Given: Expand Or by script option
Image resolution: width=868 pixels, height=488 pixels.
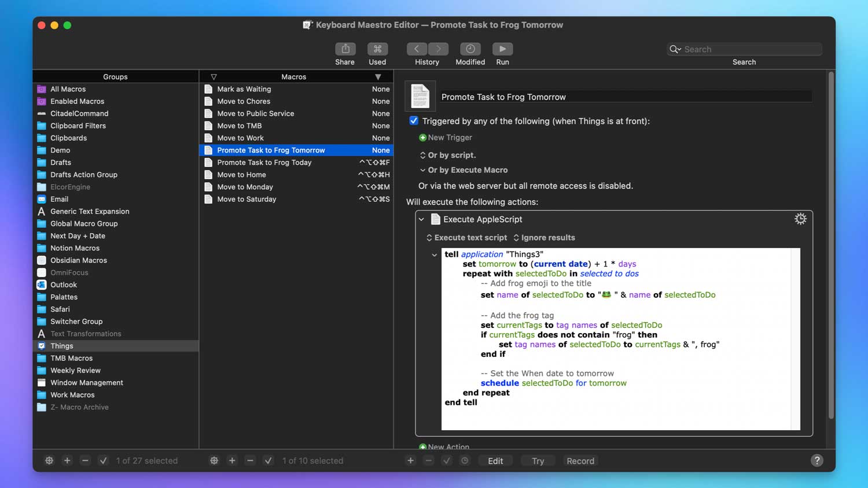Looking at the screenshot, I should pyautogui.click(x=422, y=155).
